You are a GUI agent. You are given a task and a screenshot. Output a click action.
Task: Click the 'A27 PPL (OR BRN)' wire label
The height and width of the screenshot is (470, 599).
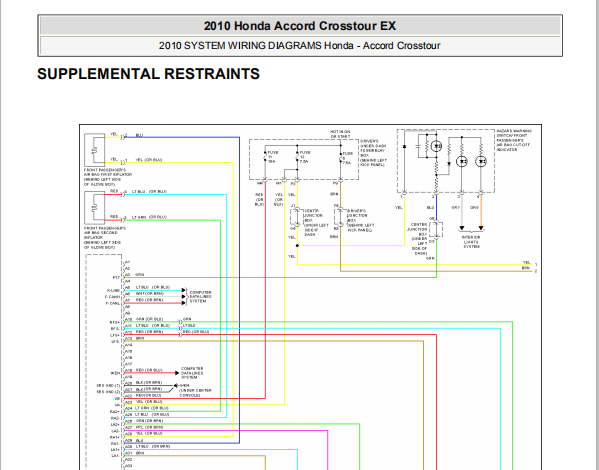144,427
